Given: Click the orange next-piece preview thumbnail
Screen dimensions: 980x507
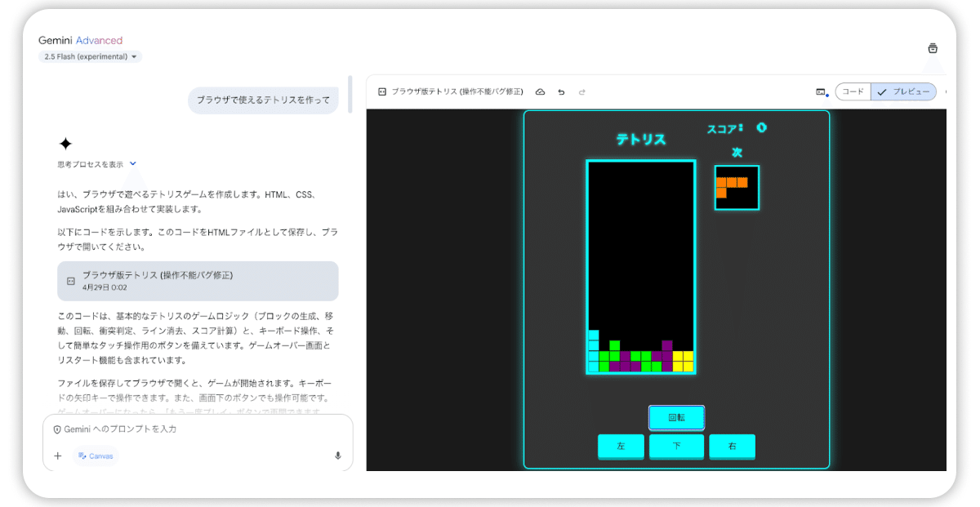Looking at the screenshot, I should tap(736, 187).
